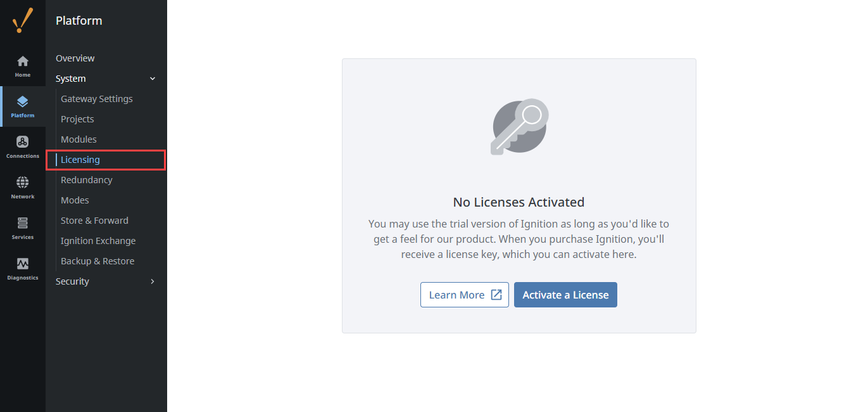Click Activate a License button

(x=565, y=295)
